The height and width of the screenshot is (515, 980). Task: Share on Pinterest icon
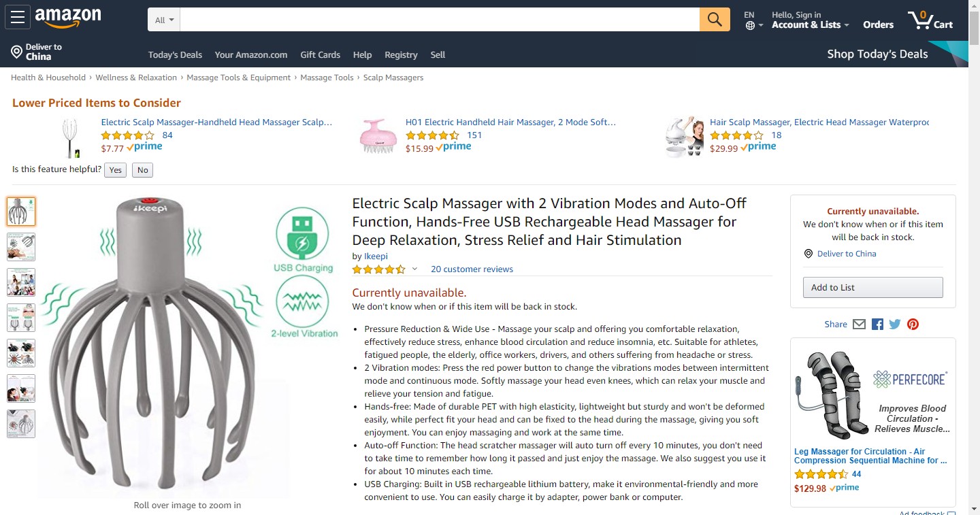coord(913,325)
